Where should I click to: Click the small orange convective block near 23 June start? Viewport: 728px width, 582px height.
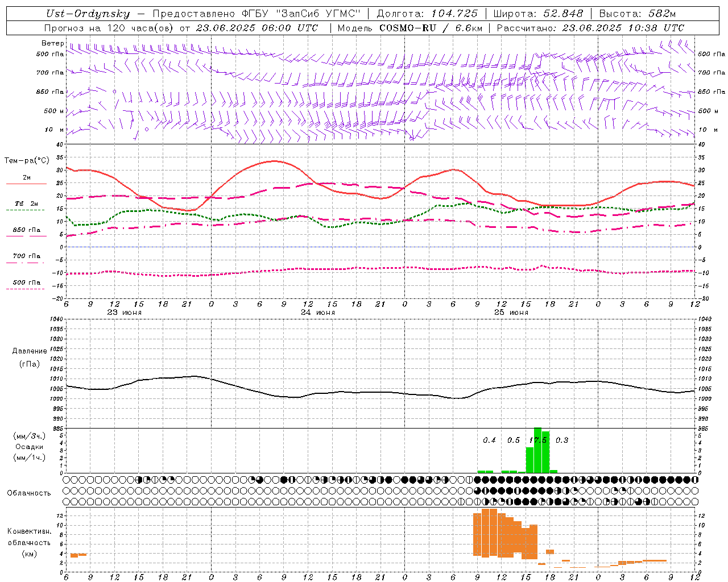[x=78, y=555]
